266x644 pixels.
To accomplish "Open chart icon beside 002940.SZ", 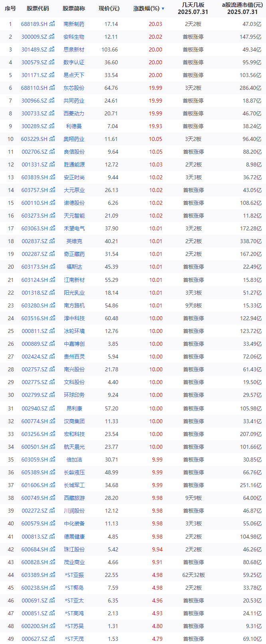I will (x=52, y=408).
